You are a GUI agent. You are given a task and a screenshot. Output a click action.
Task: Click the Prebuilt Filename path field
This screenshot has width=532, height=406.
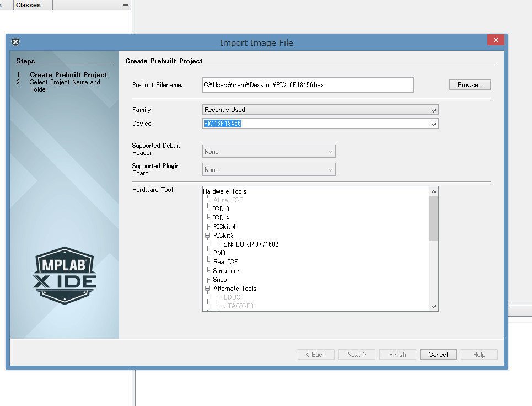308,85
